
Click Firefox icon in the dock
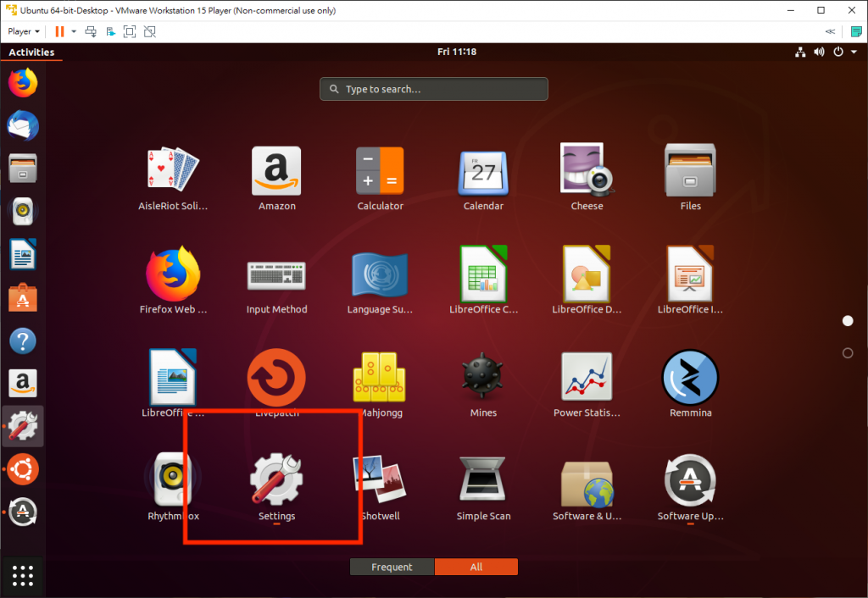pyautogui.click(x=23, y=83)
